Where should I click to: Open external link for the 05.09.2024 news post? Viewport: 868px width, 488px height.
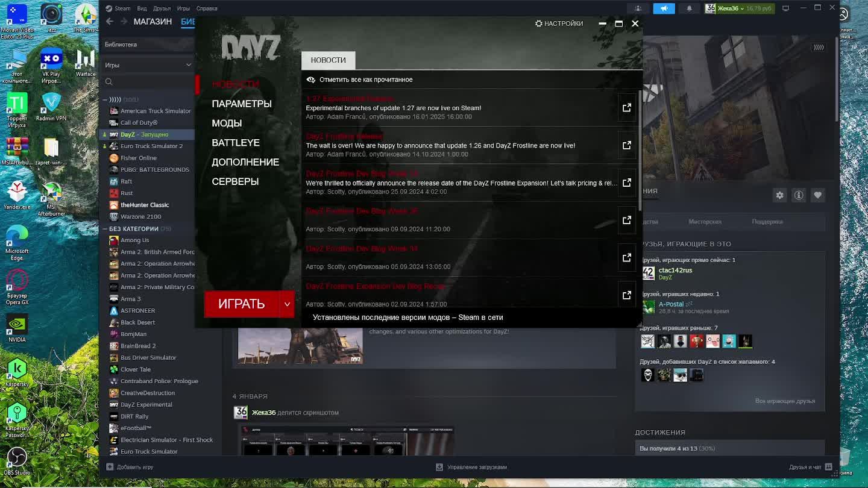[627, 257]
